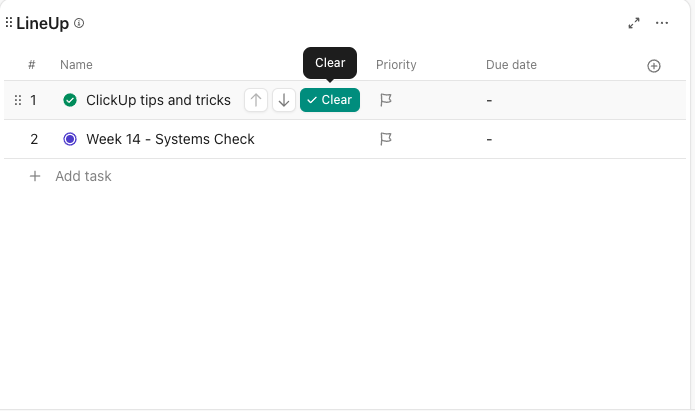Toggle completed status of ClickUp tips task
The height and width of the screenshot is (411, 695).
click(x=70, y=100)
